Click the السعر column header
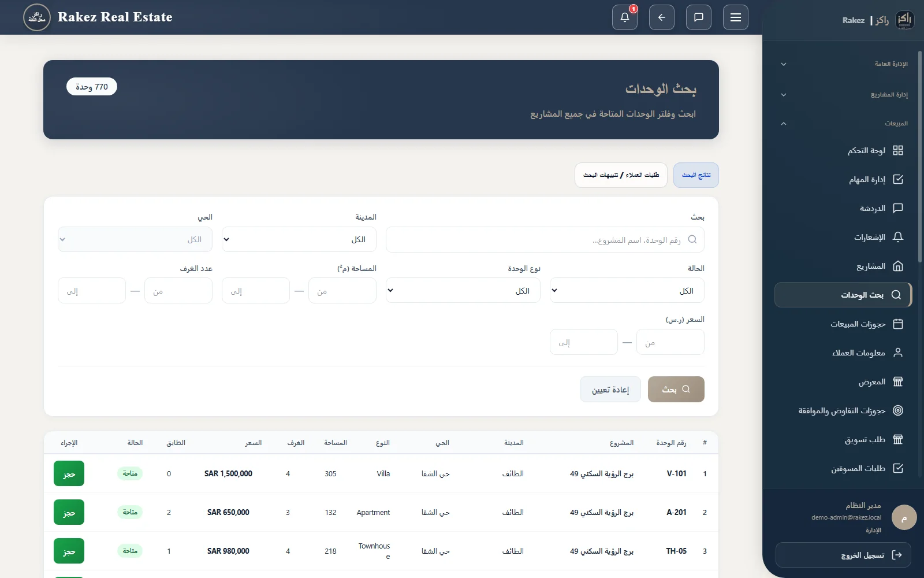 [253, 443]
